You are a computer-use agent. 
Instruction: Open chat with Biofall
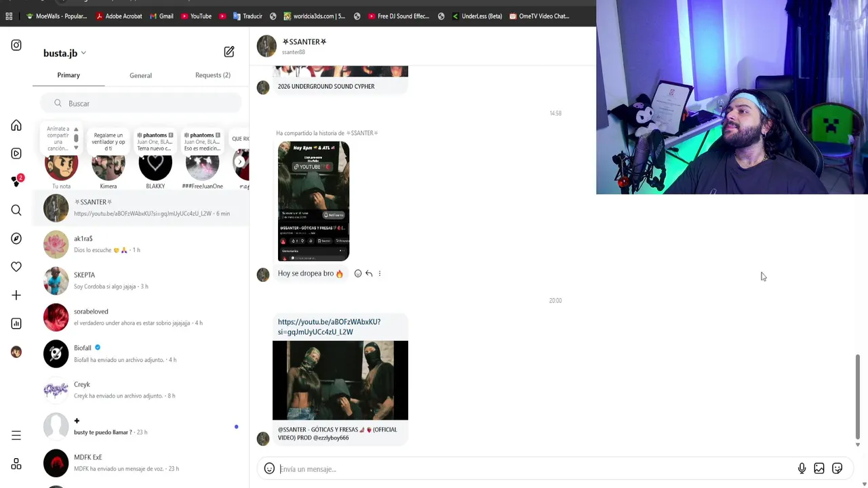click(140, 354)
